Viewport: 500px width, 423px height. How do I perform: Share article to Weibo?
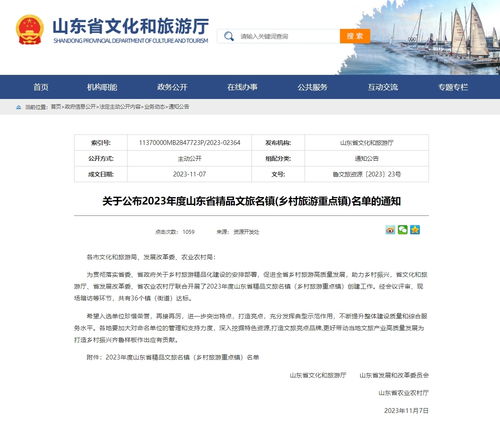pyautogui.click(x=390, y=230)
